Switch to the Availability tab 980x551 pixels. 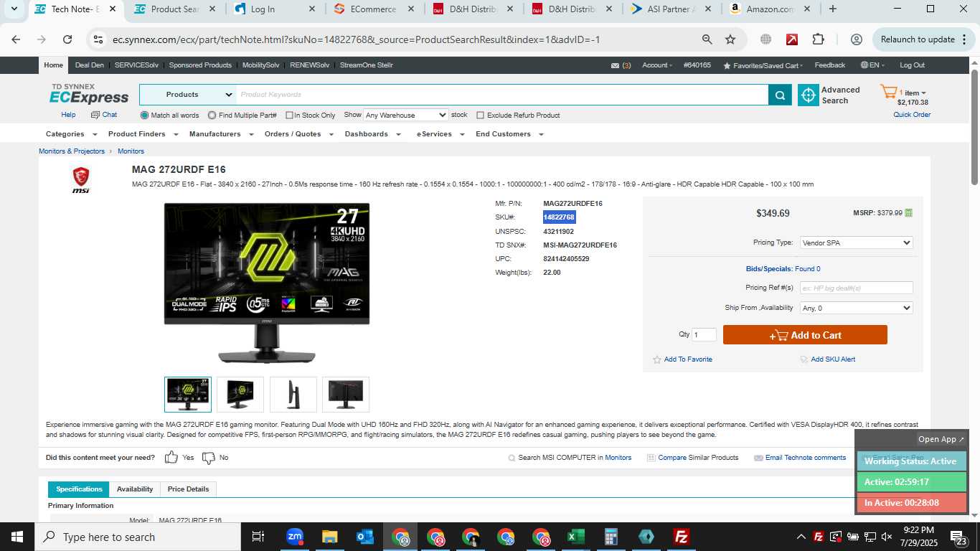point(135,489)
